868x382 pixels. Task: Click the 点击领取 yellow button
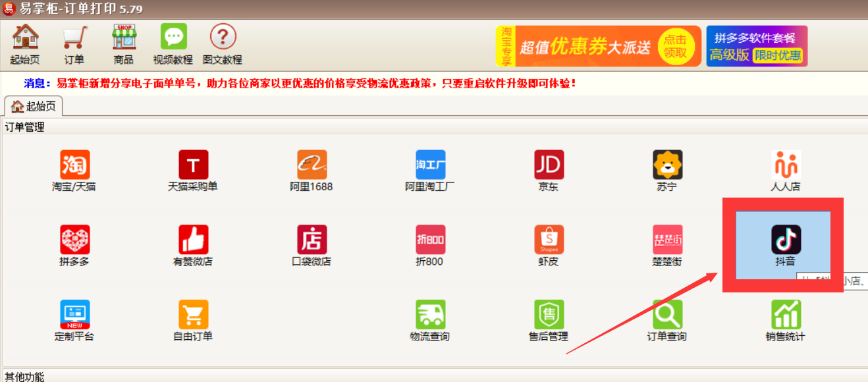coord(675,47)
